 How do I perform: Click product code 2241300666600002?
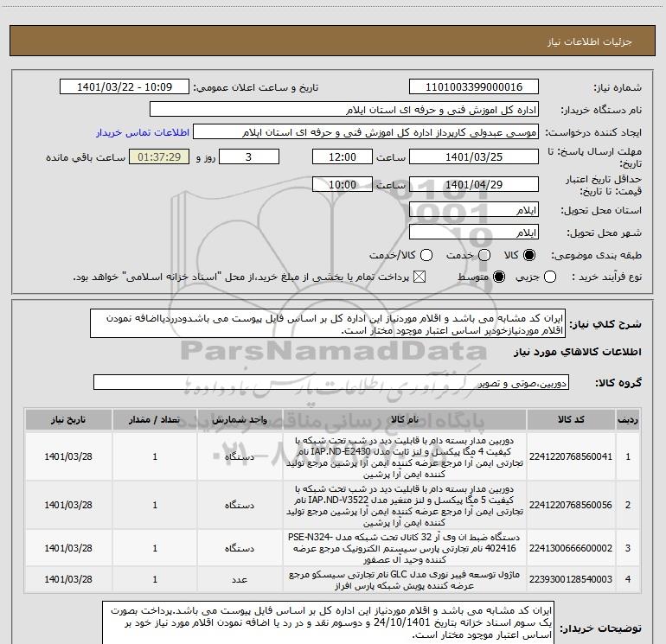click(571, 548)
